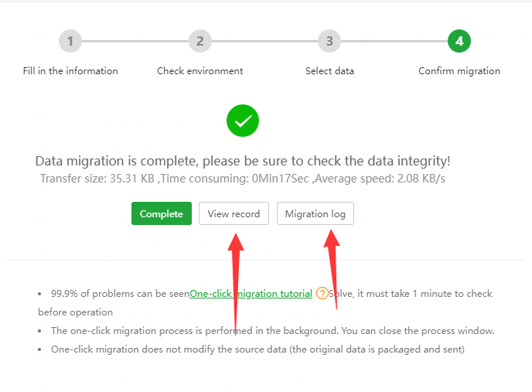Click the note about not modifying source data
The image size is (532, 392).
tap(257, 349)
